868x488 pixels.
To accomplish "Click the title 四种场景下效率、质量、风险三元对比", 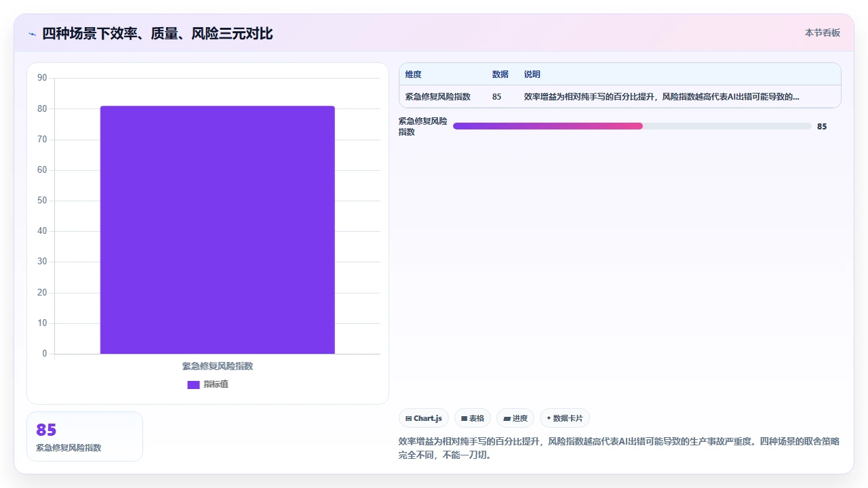I will coord(157,34).
